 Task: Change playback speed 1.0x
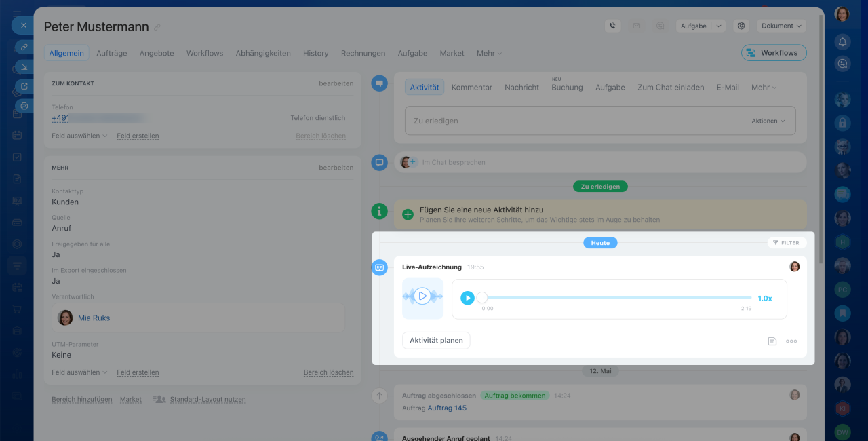point(764,299)
